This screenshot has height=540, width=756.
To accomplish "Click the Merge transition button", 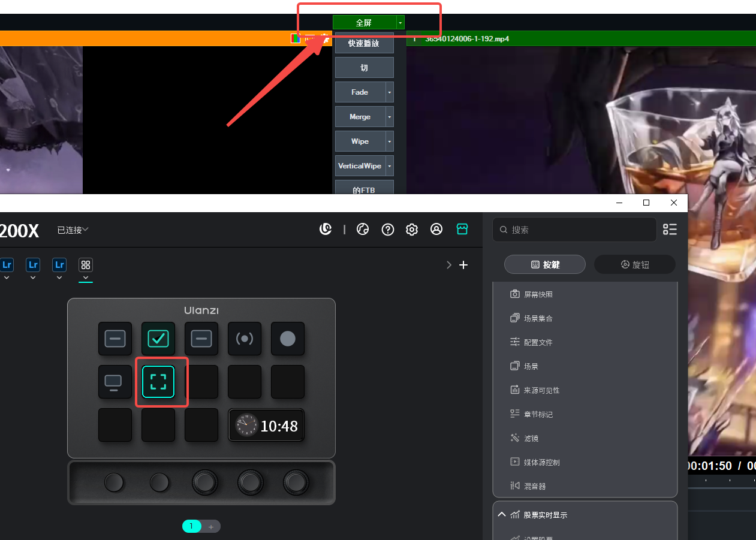I will coord(360,117).
